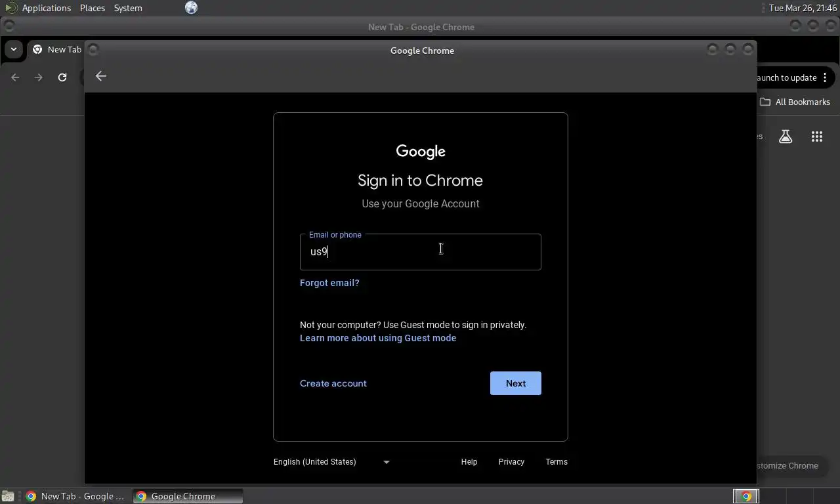Open the Help link

click(469, 462)
